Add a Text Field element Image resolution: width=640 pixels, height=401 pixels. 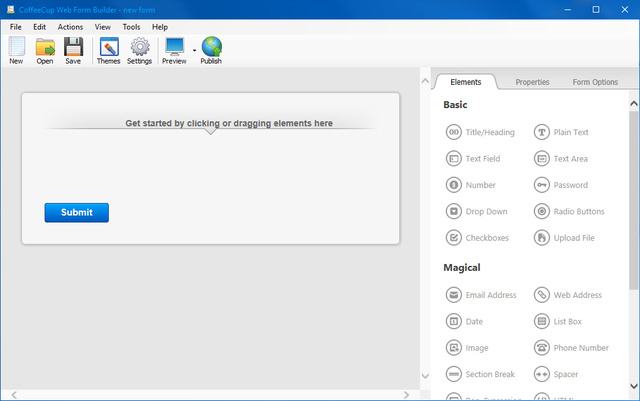[475, 159]
